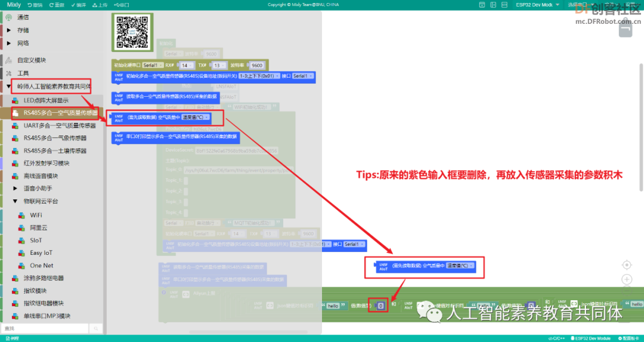The height and width of the screenshot is (342, 644).
Task: Open 温度值(℃) dropdown in the flyout block
Action: (196, 117)
